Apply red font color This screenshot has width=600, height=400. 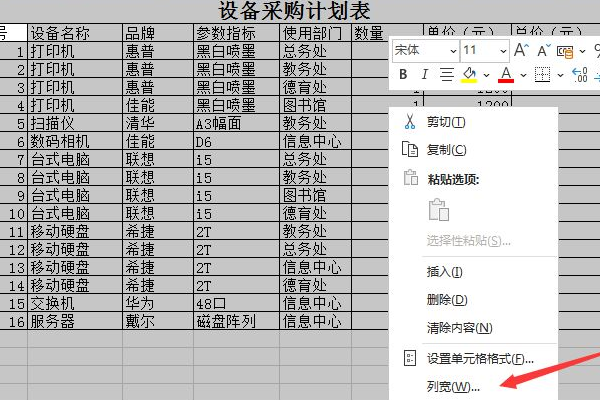pos(506,75)
